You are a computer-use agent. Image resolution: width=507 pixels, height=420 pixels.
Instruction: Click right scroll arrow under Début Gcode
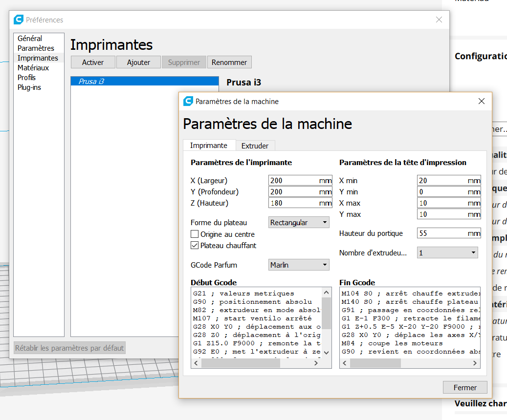point(316,363)
